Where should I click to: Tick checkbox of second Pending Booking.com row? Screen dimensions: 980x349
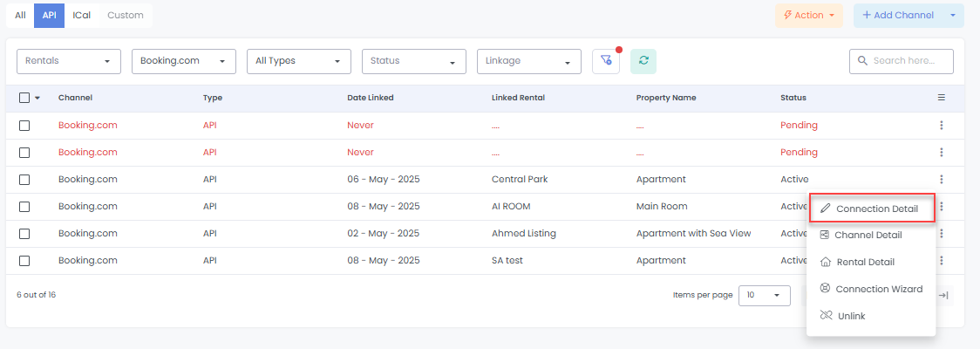[24, 152]
